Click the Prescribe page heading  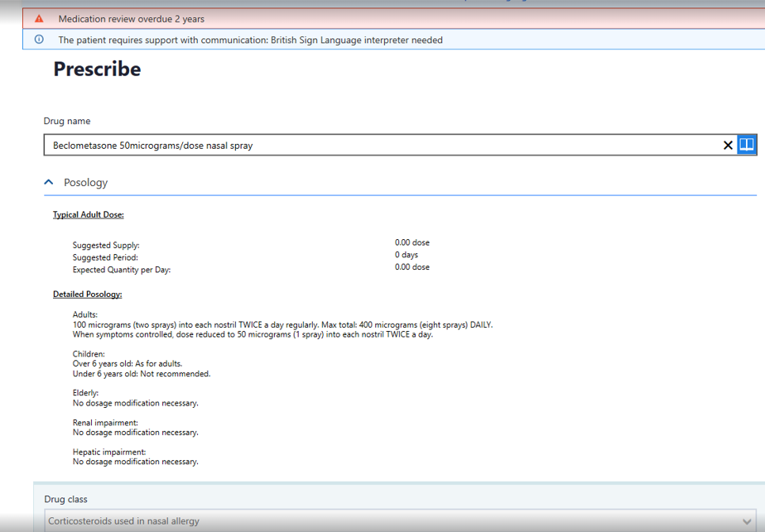point(97,69)
